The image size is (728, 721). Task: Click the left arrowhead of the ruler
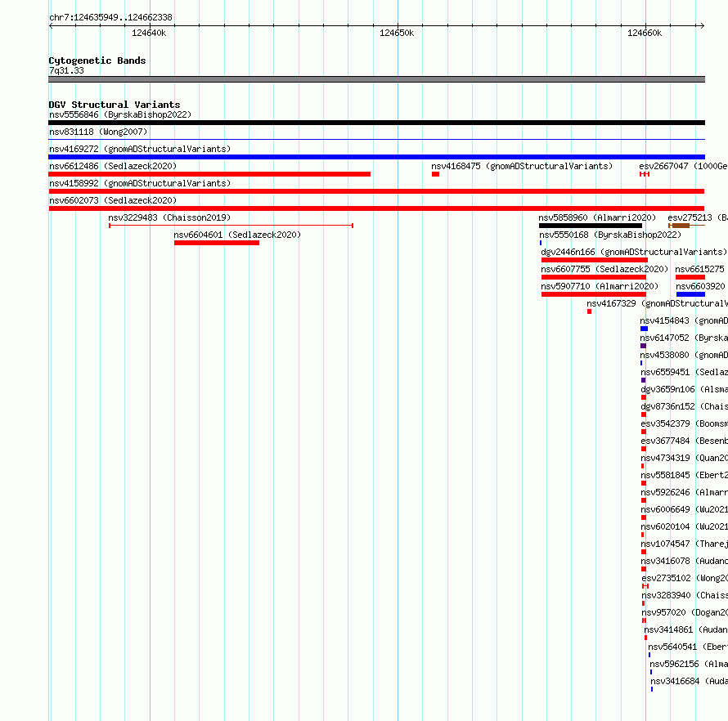[x=51, y=26]
